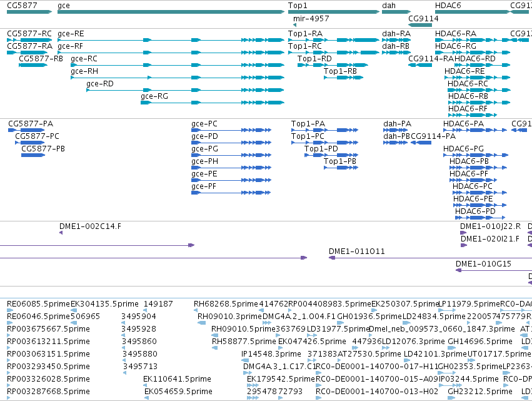Select the IP14548.3prime EST marker

pos(245,360)
